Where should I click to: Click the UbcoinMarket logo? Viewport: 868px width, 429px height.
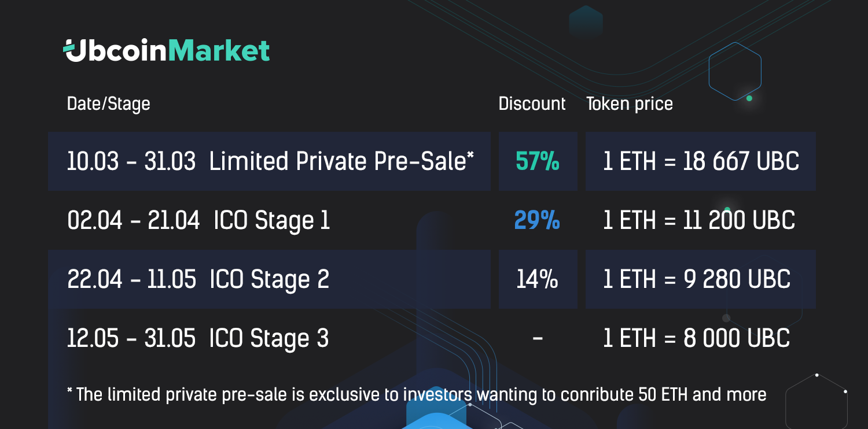(167, 50)
